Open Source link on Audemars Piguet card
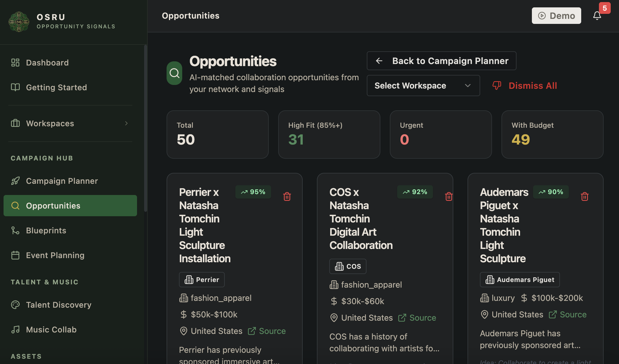This screenshot has height=364, width=619. [x=568, y=314]
